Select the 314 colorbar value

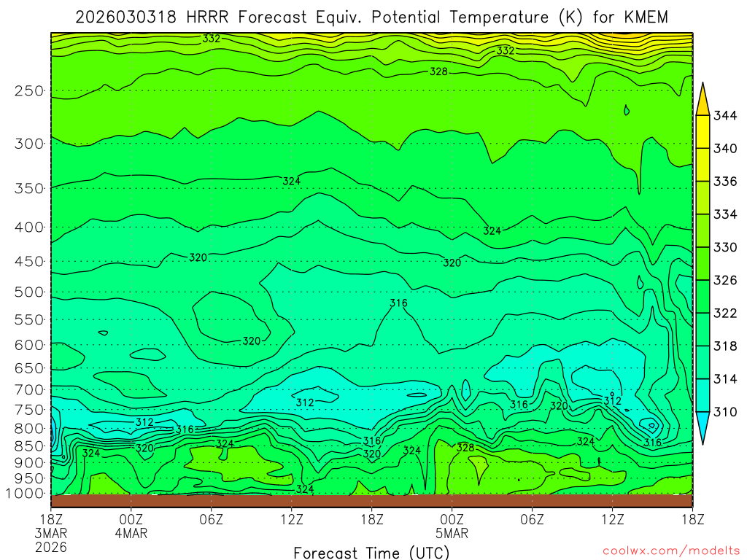pyautogui.click(x=725, y=379)
